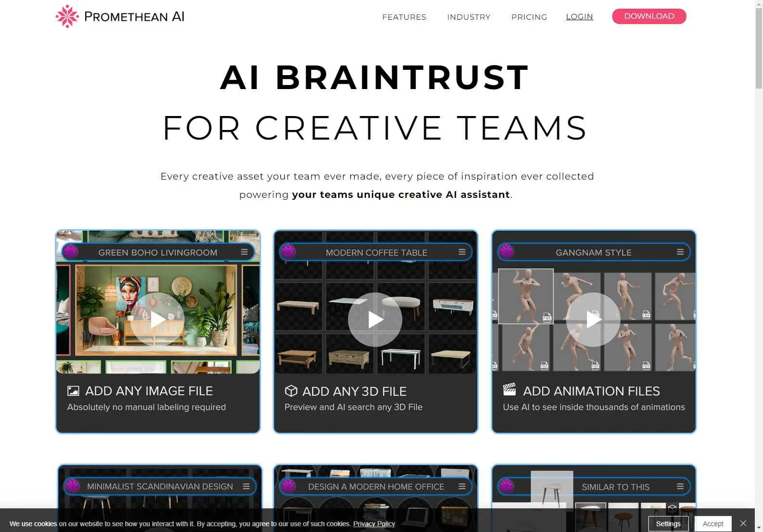This screenshot has height=532, width=763.
Task: Click the MINIMALIST SCANDINAVIAN DESIGN search bar
Action: point(159,486)
